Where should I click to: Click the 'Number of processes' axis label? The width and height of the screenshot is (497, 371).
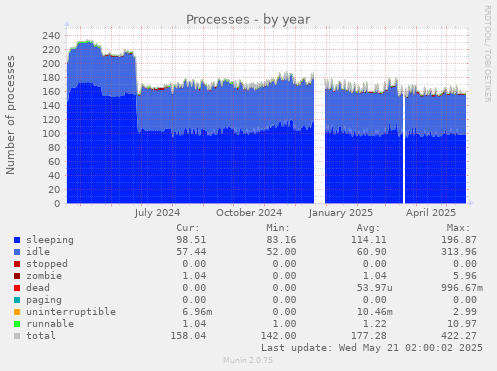tap(10, 115)
